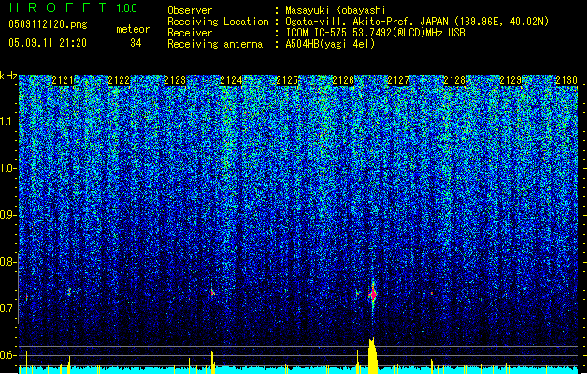Click the yellow power spike below 2124
The width and height of the screenshot is (588, 374).
click(x=212, y=363)
